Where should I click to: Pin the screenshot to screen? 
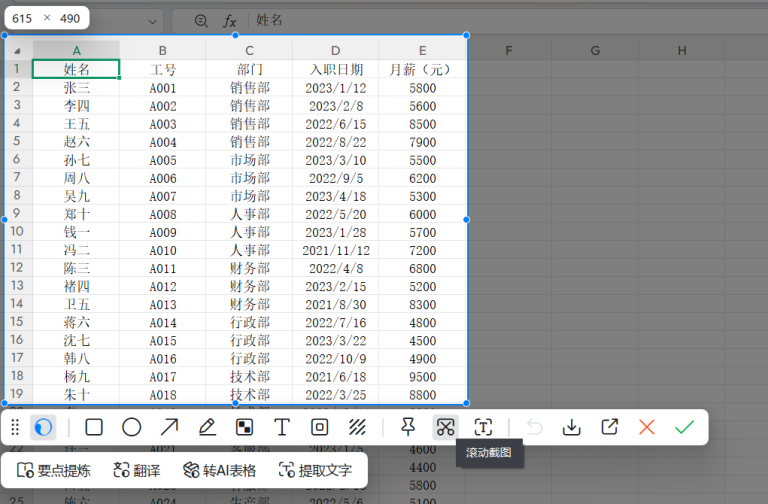click(408, 427)
